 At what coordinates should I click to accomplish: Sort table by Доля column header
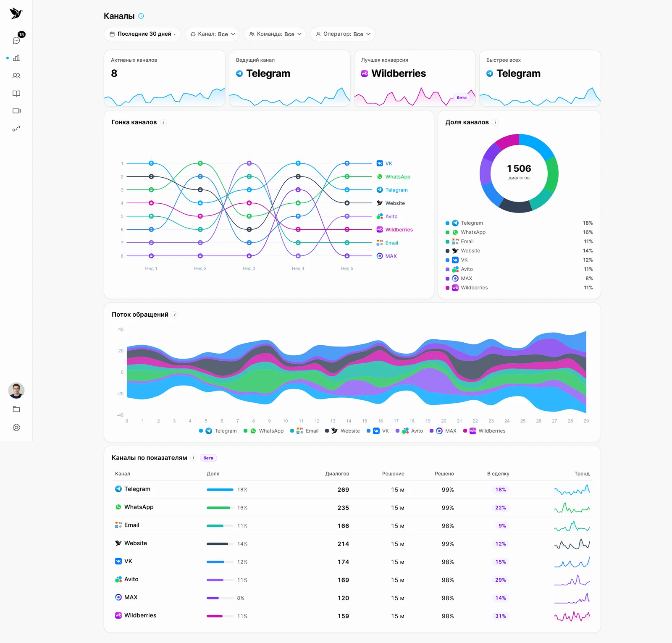pos(213,474)
